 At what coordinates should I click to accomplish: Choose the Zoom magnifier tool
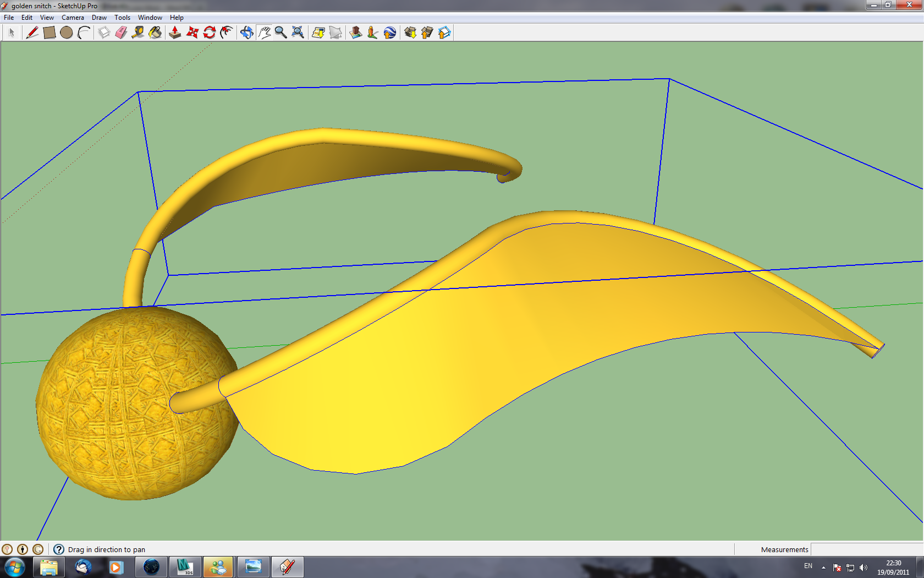(280, 32)
